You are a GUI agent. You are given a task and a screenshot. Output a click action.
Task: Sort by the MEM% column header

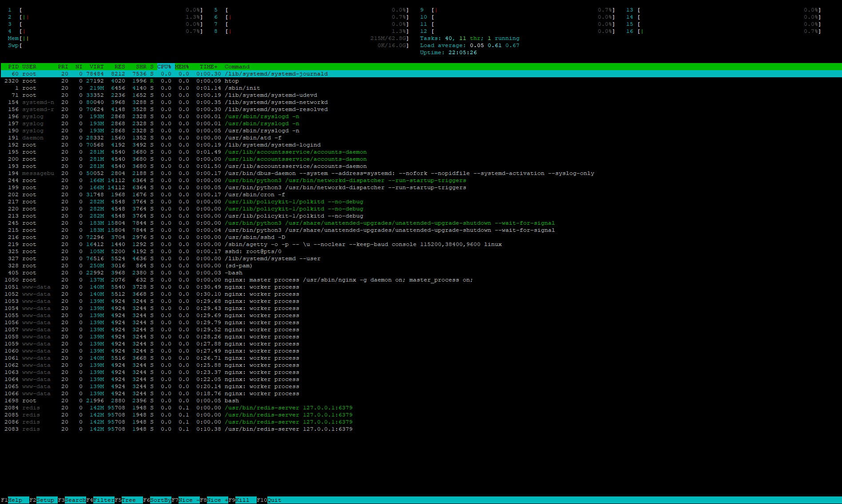pos(182,67)
